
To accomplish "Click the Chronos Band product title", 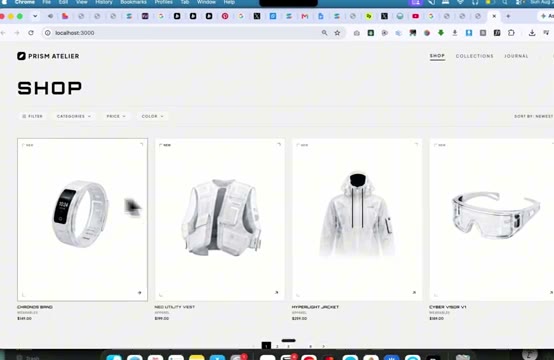I will point(35,307).
